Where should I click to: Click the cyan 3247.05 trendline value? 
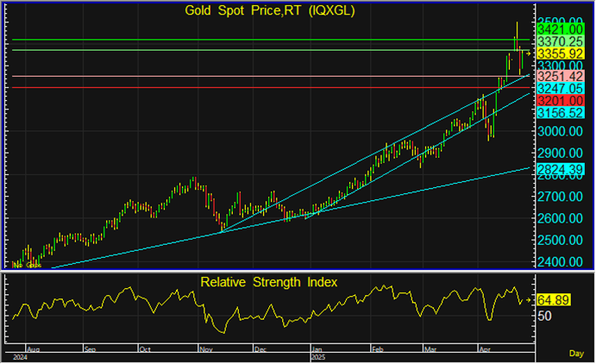tap(561, 89)
